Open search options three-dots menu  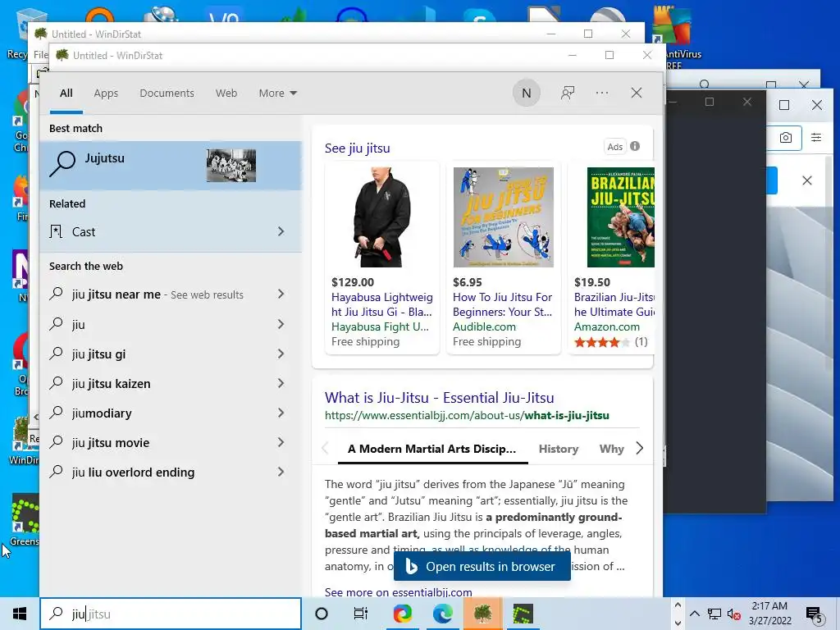pyautogui.click(x=602, y=94)
